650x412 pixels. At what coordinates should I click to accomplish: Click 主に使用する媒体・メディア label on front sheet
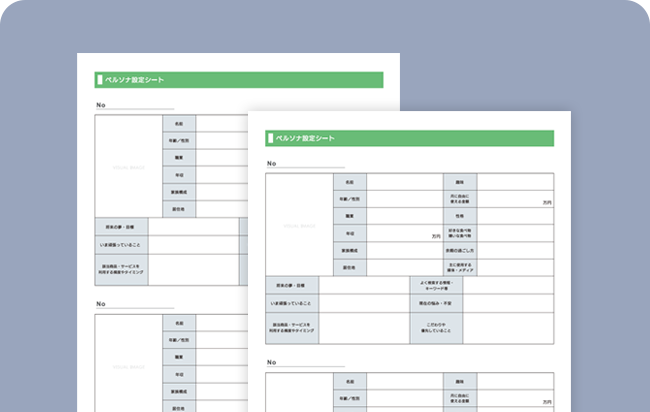(460, 268)
